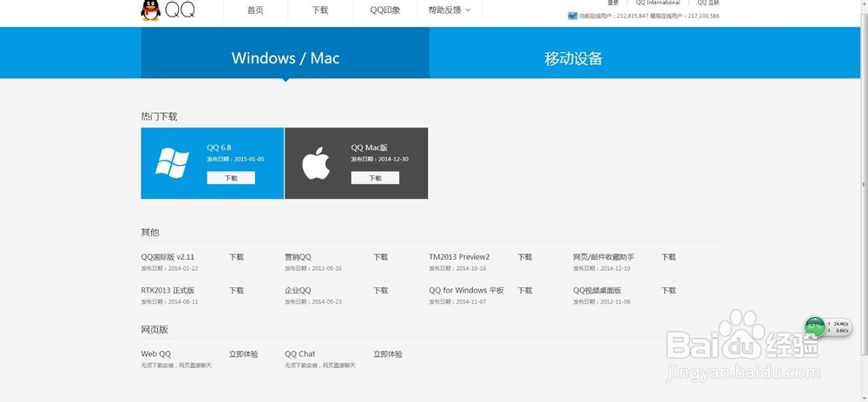Click the QQ国际版 v2.11 title text
The width and height of the screenshot is (868, 402).
[168, 257]
